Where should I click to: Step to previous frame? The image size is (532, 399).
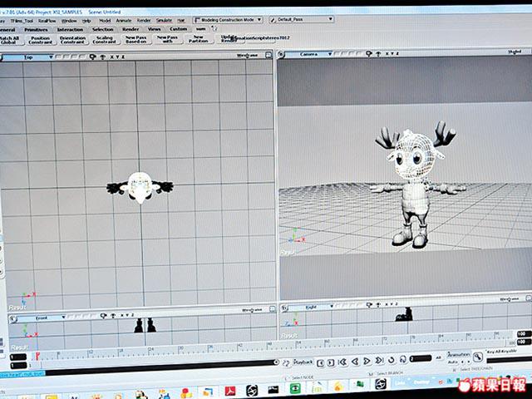click(x=320, y=363)
